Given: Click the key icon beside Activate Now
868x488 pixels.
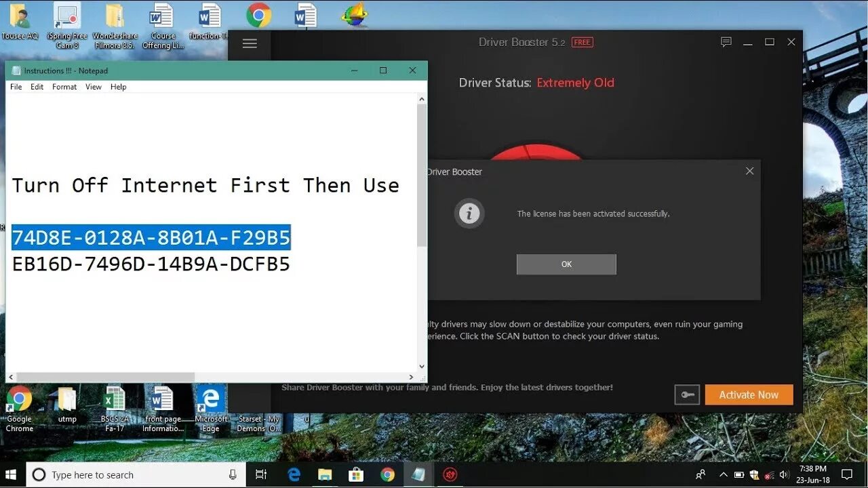Looking at the screenshot, I should point(687,395).
